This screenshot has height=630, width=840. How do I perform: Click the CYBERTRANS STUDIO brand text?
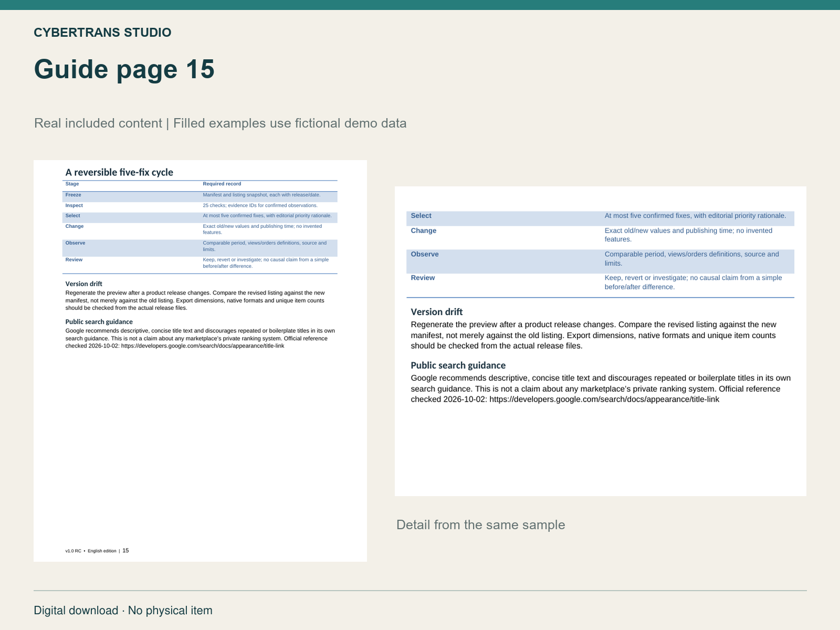point(102,33)
